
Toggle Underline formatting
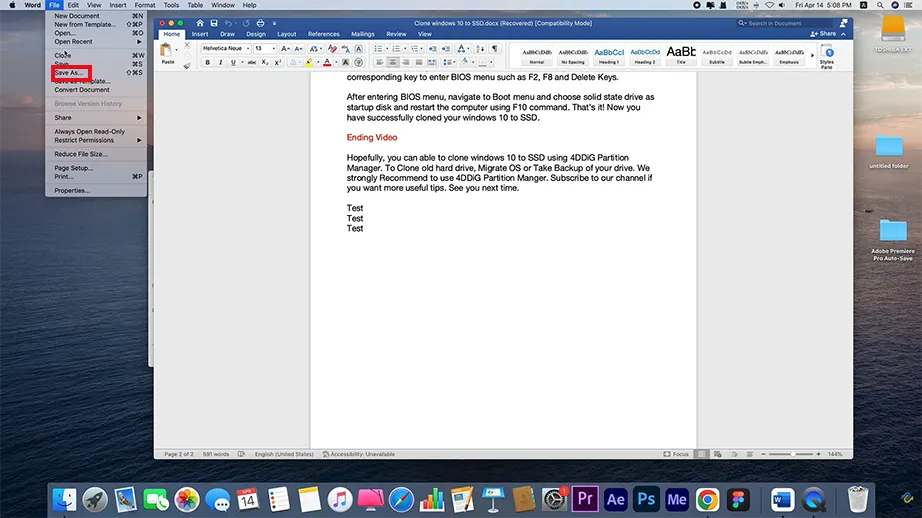pos(233,62)
